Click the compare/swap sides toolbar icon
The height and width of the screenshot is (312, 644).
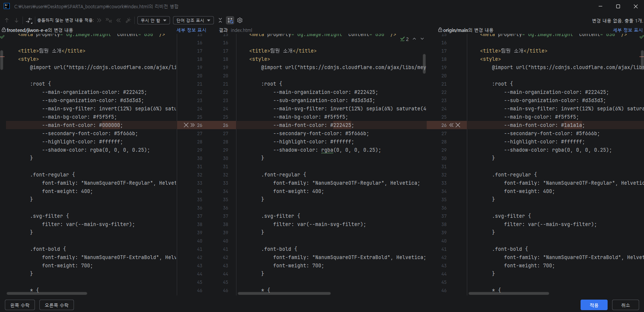29,20
